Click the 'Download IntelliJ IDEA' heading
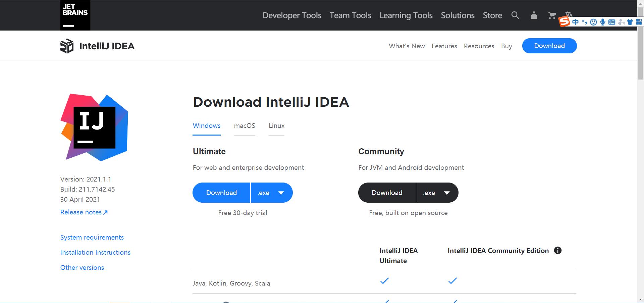Image resolution: width=644 pixels, height=303 pixels. tap(271, 102)
